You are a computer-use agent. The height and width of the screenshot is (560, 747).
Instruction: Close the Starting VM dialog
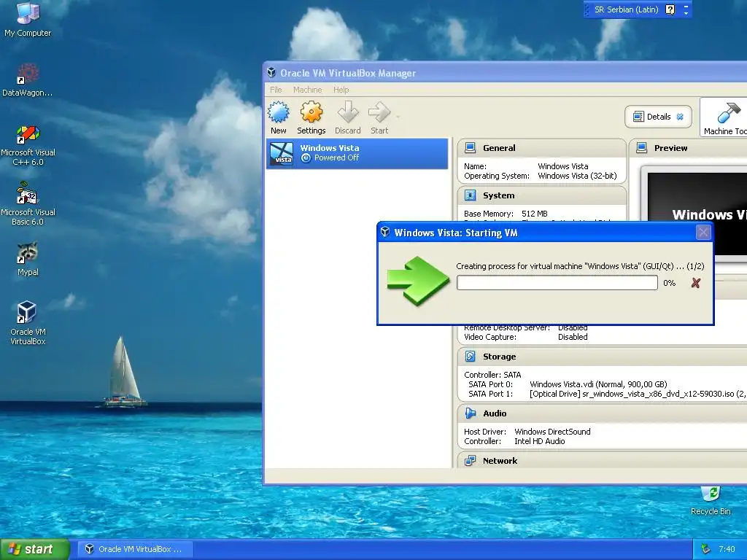(x=703, y=233)
